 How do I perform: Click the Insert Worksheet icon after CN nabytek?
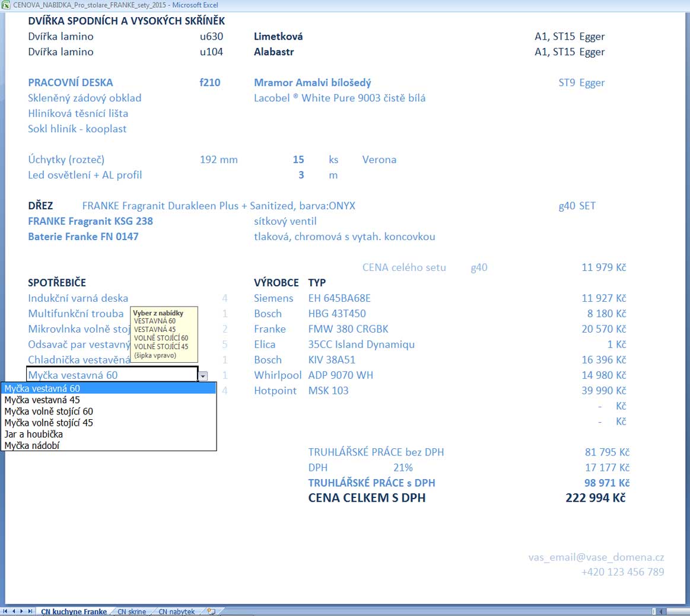pyautogui.click(x=211, y=611)
